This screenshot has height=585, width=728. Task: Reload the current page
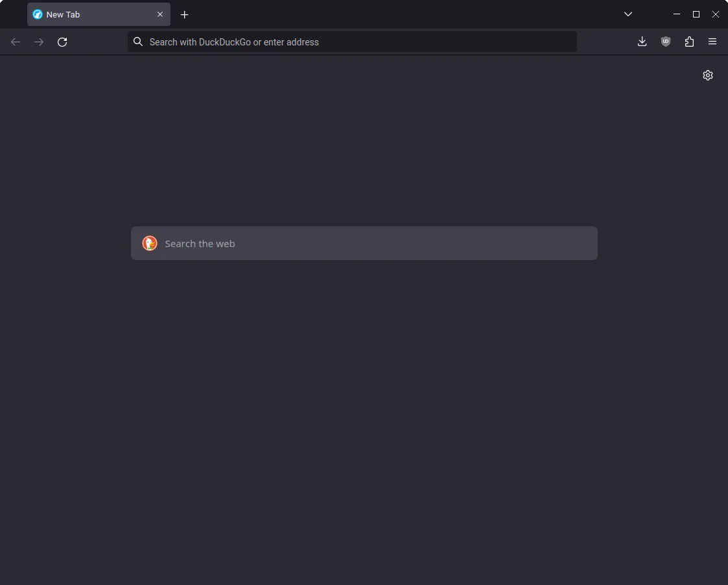click(x=62, y=42)
